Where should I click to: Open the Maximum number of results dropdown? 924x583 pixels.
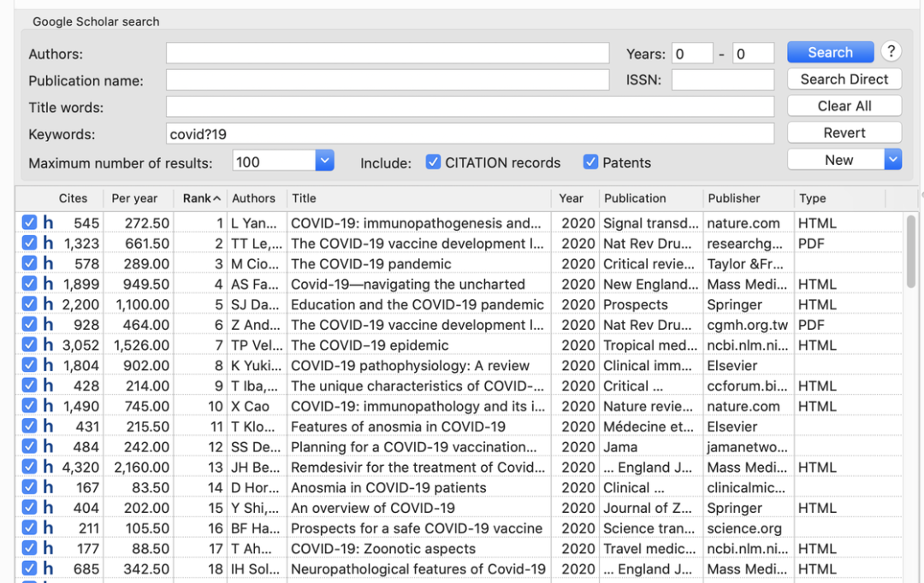324,161
